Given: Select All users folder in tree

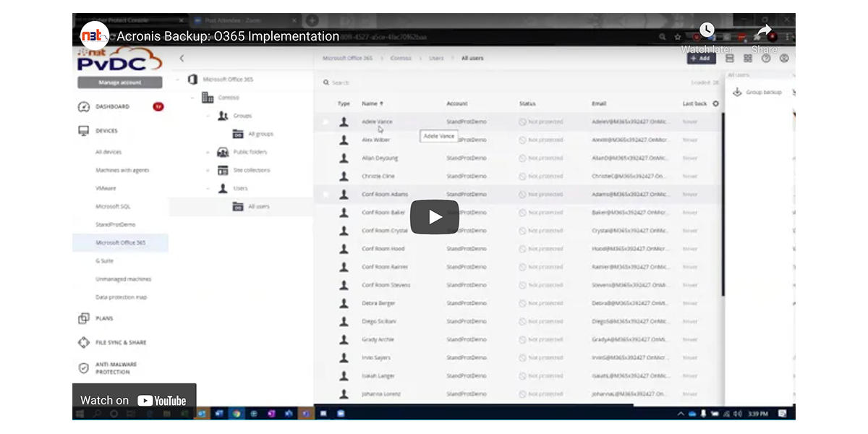Looking at the screenshot, I should point(259,207).
